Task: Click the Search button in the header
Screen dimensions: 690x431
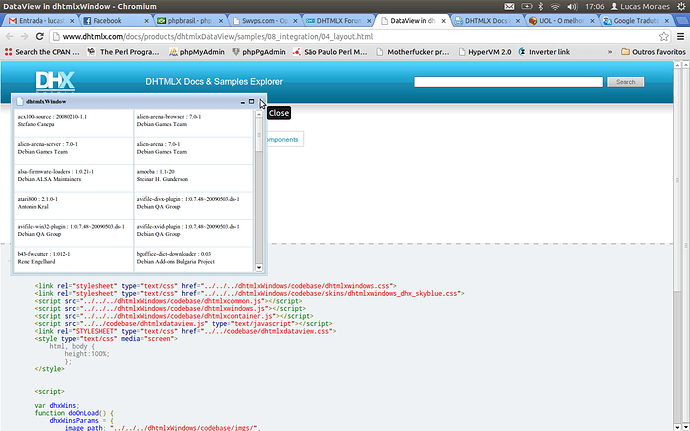Action: (625, 82)
